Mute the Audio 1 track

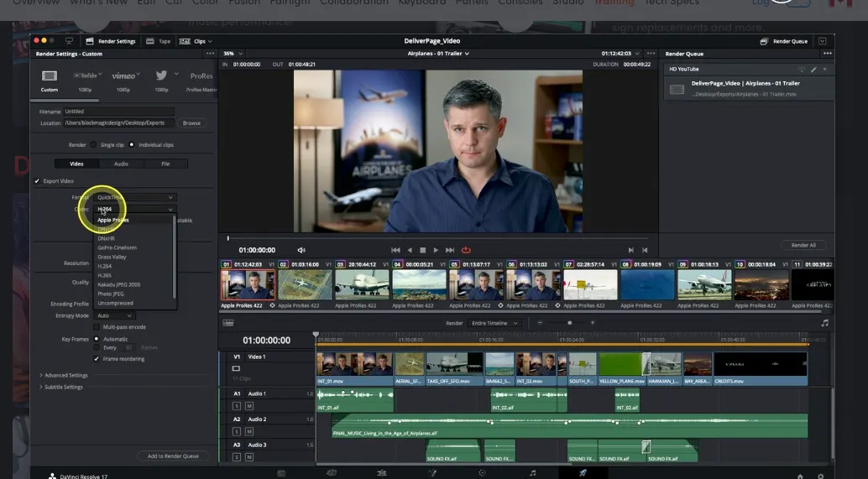[x=248, y=405]
